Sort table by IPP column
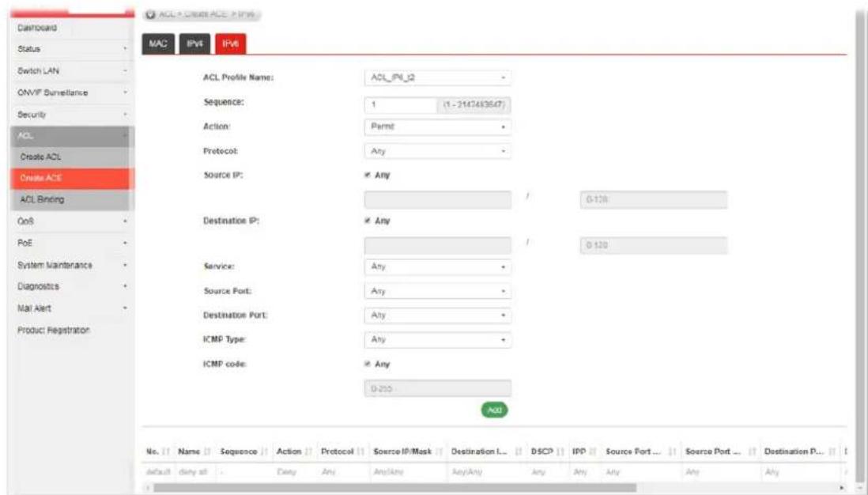868x495 pixels. tap(584, 452)
